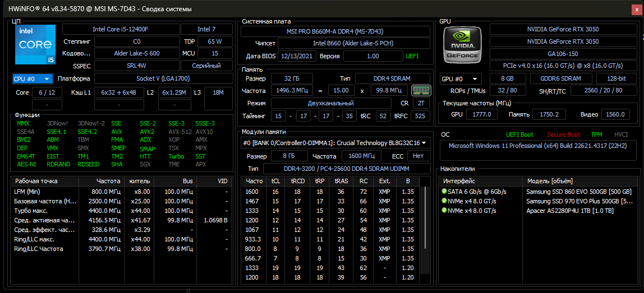Screen dimensions: 644x293
Task: Click the Socket V (LGA1700) platform field
Action: pos(163,79)
